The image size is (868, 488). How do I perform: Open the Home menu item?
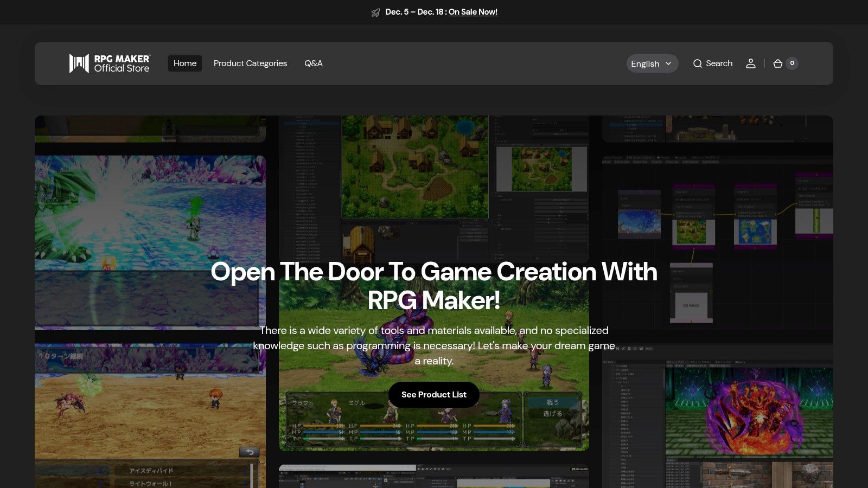click(x=185, y=63)
